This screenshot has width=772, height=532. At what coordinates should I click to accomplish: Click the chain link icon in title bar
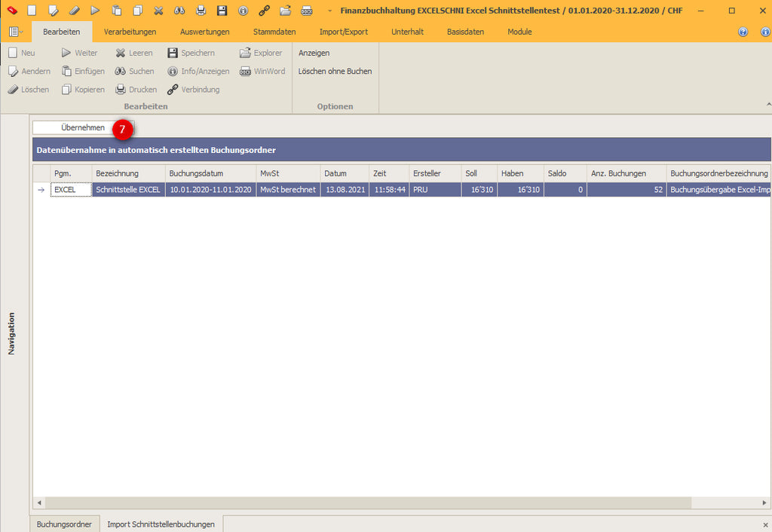264,11
